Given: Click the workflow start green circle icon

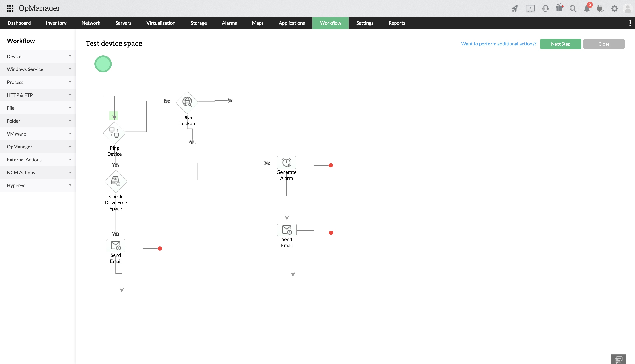Looking at the screenshot, I should (x=103, y=64).
